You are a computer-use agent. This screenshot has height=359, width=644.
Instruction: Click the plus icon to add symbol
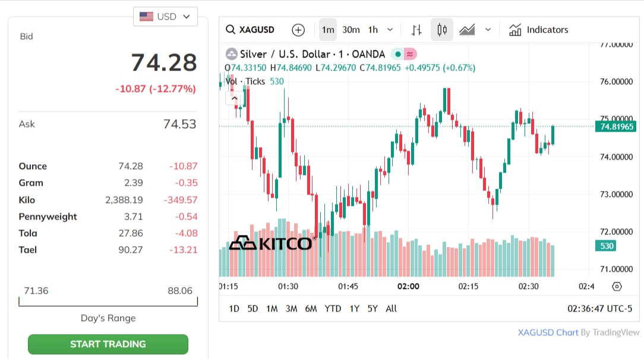(x=298, y=30)
